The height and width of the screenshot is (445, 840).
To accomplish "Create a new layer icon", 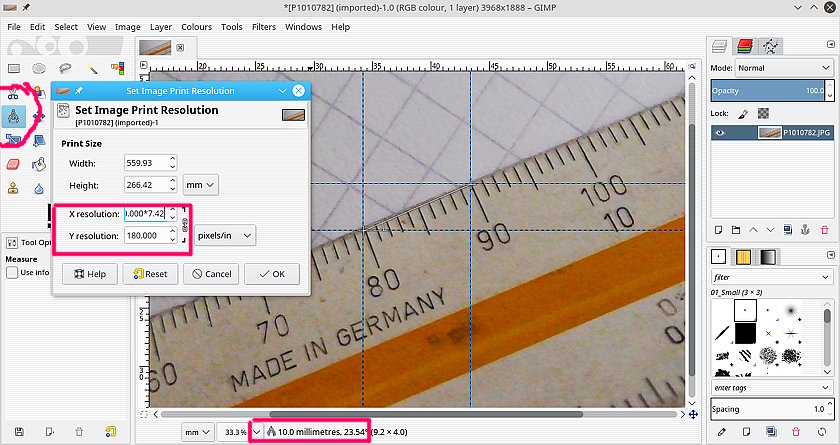I will pyautogui.click(x=718, y=230).
